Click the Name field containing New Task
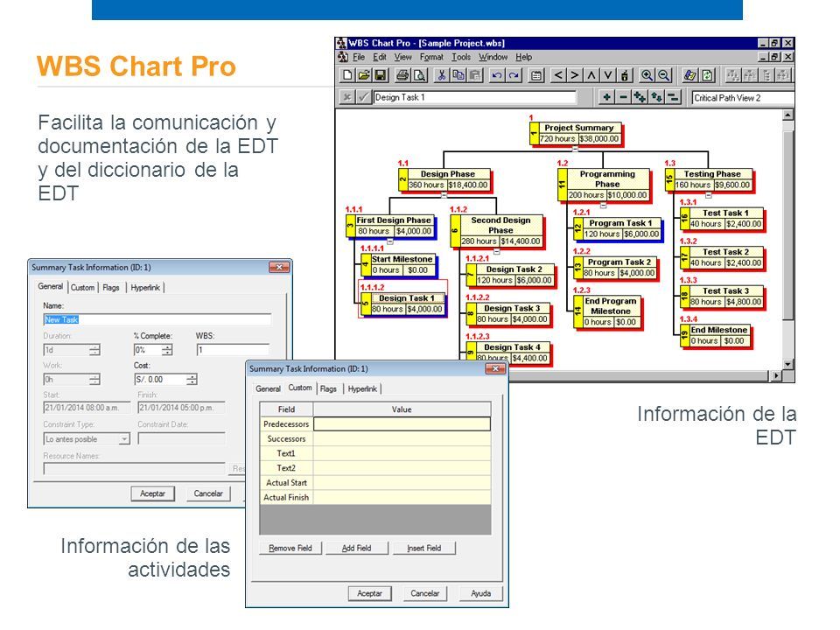The height and width of the screenshot is (630, 840). pyautogui.click(x=157, y=320)
